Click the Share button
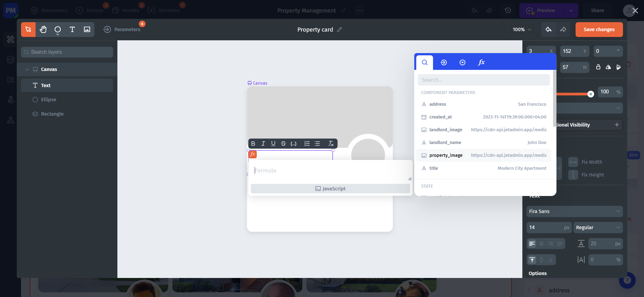 (x=597, y=10)
